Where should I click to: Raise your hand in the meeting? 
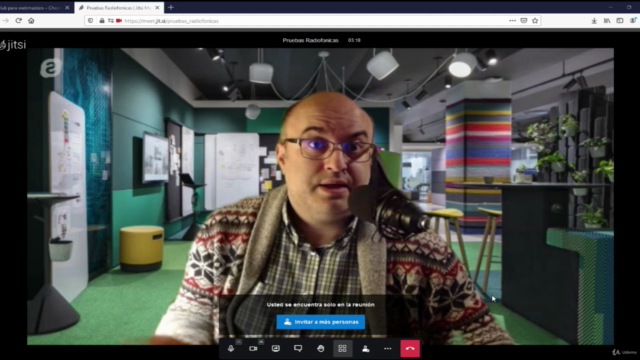[x=320, y=349]
